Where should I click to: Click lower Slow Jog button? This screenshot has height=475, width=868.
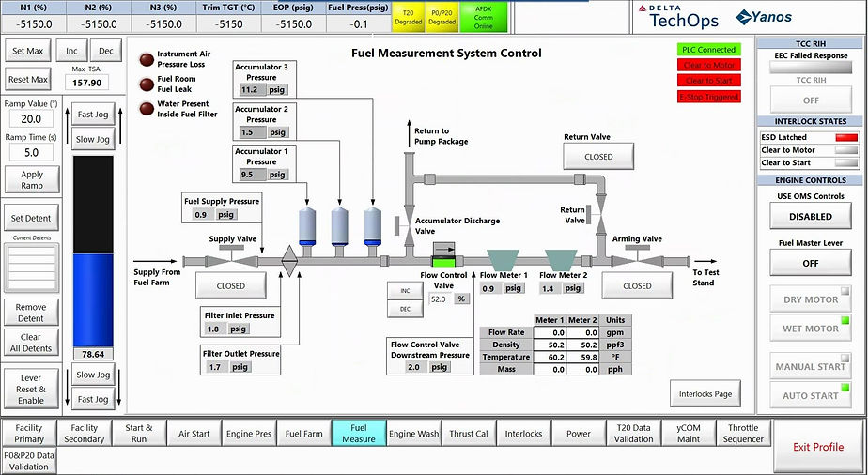93,375
